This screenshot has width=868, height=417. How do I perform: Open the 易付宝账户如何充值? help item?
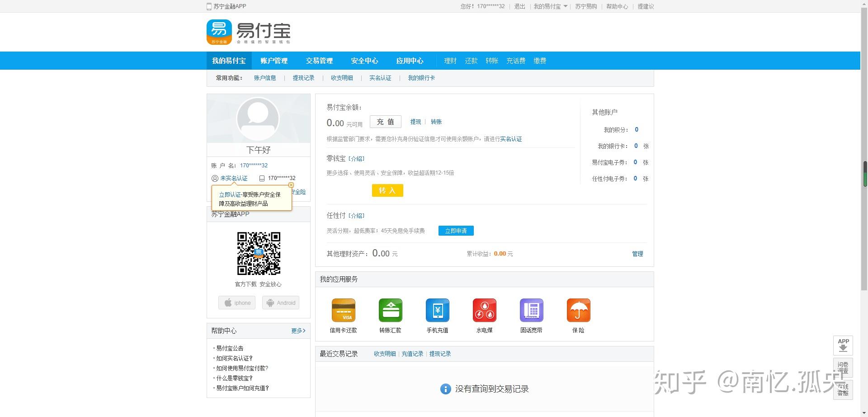tap(242, 388)
